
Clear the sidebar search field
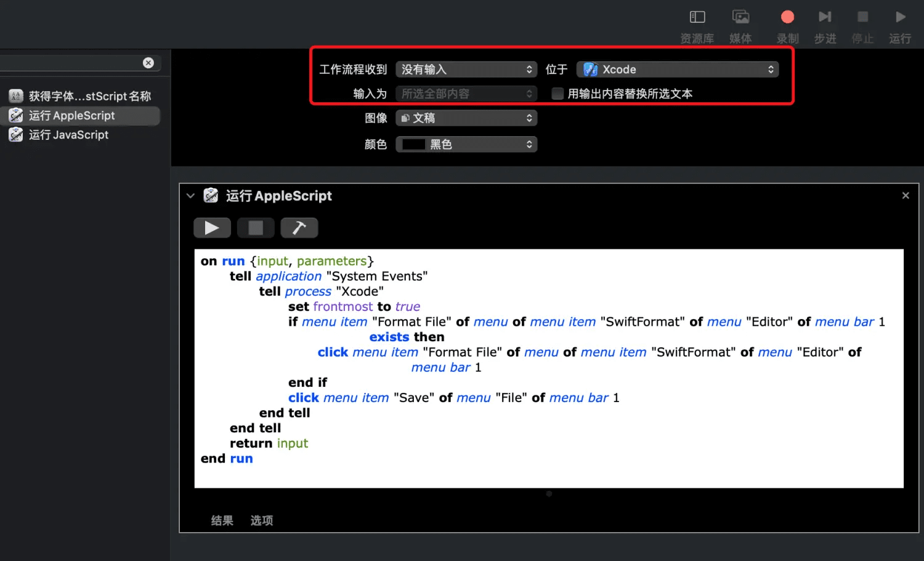148,62
